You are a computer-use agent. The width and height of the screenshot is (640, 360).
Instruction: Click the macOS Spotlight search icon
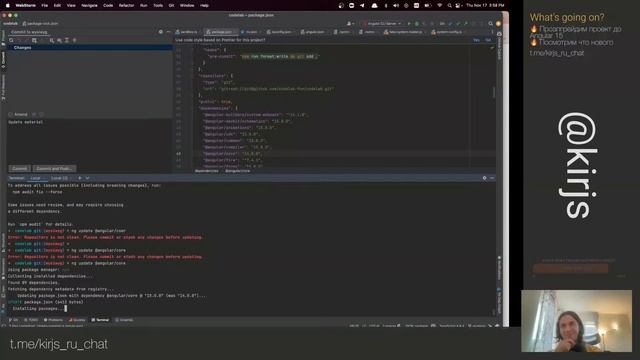click(449, 5)
